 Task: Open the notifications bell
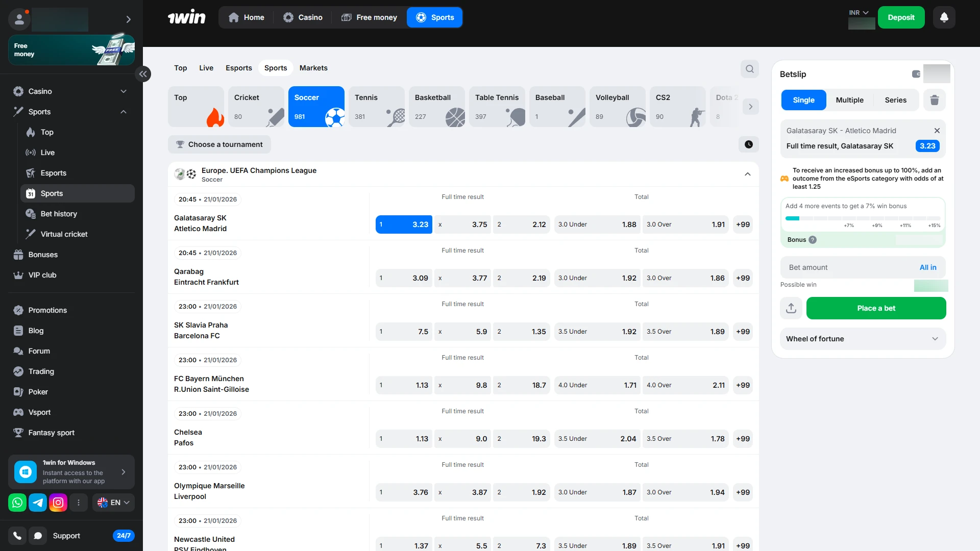point(944,17)
